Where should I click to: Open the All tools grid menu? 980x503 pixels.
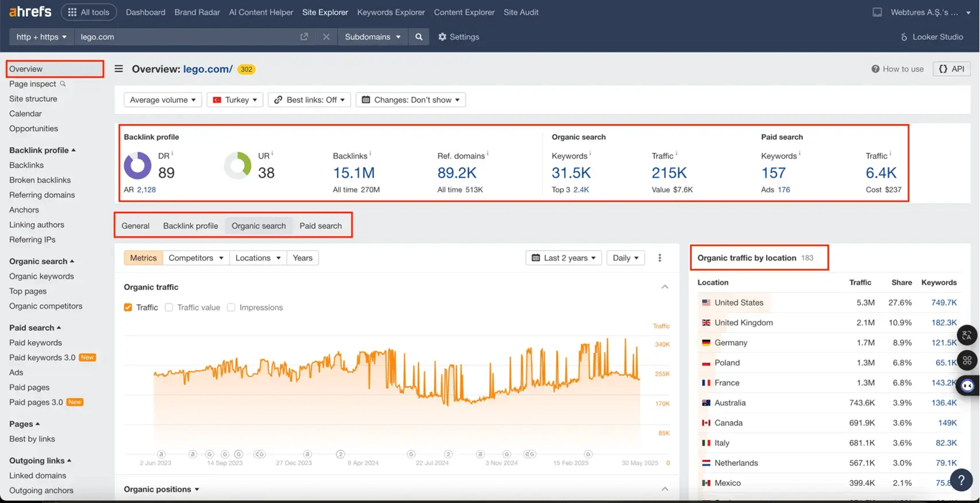point(88,11)
